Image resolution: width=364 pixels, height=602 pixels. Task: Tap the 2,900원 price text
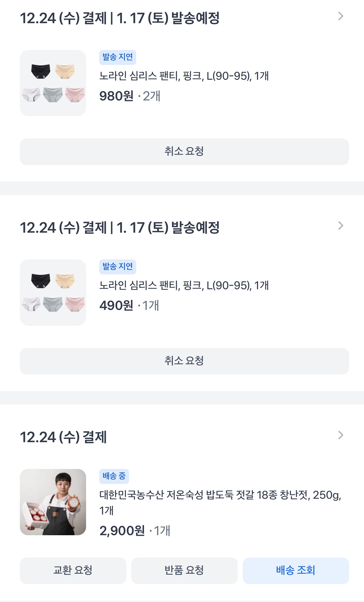coord(122,531)
